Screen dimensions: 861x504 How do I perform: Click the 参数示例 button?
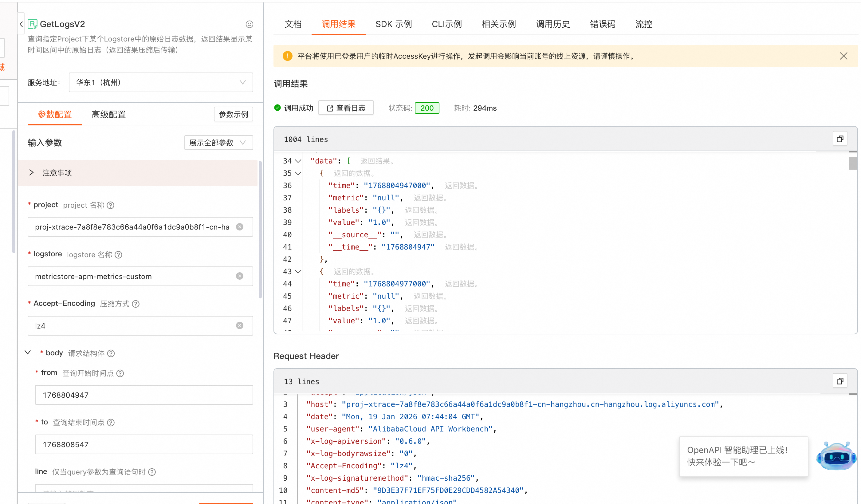233,114
